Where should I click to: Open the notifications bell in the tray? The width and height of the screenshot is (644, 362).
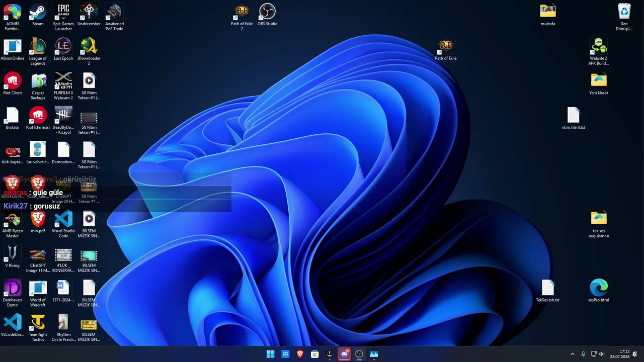635,354
